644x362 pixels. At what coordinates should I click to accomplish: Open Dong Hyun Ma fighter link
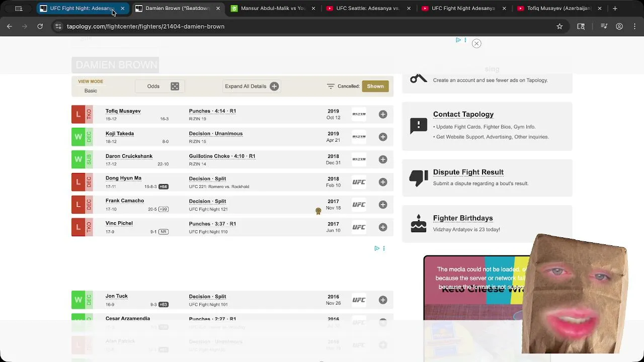[123, 178]
